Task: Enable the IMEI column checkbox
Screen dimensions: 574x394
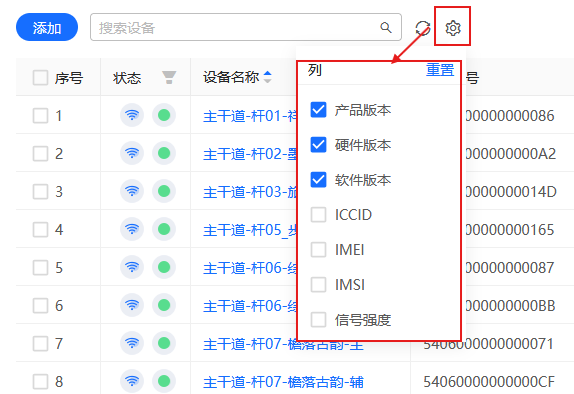Action: coord(318,250)
